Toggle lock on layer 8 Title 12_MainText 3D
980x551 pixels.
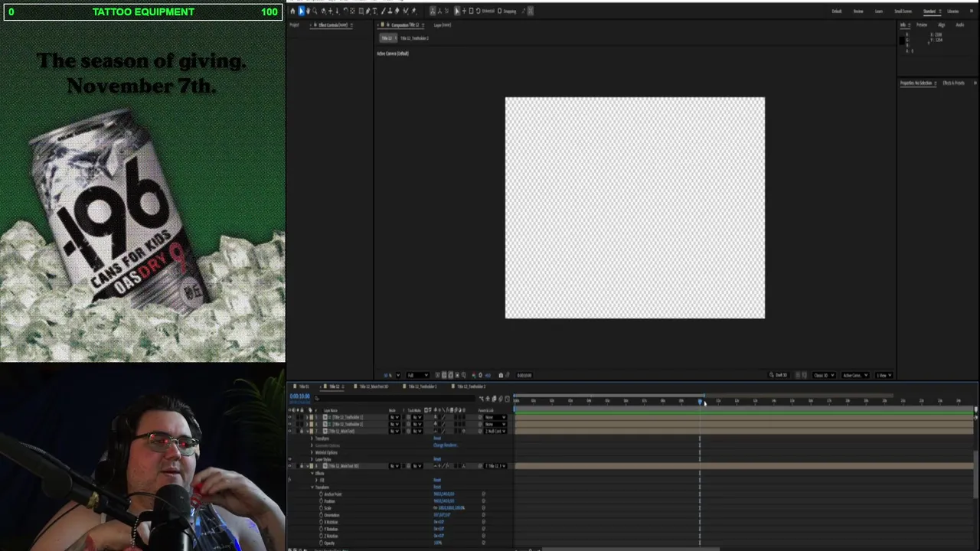pyautogui.click(x=302, y=466)
